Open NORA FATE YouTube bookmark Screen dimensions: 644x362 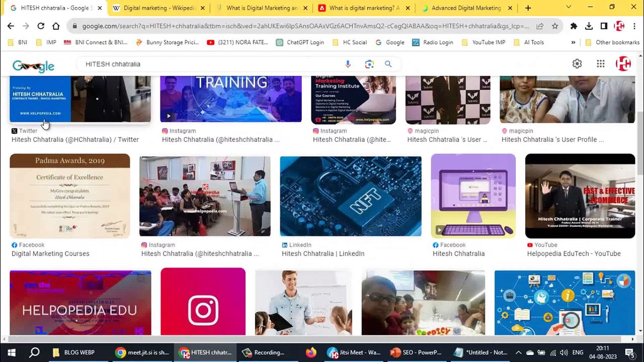[x=238, y=42]
